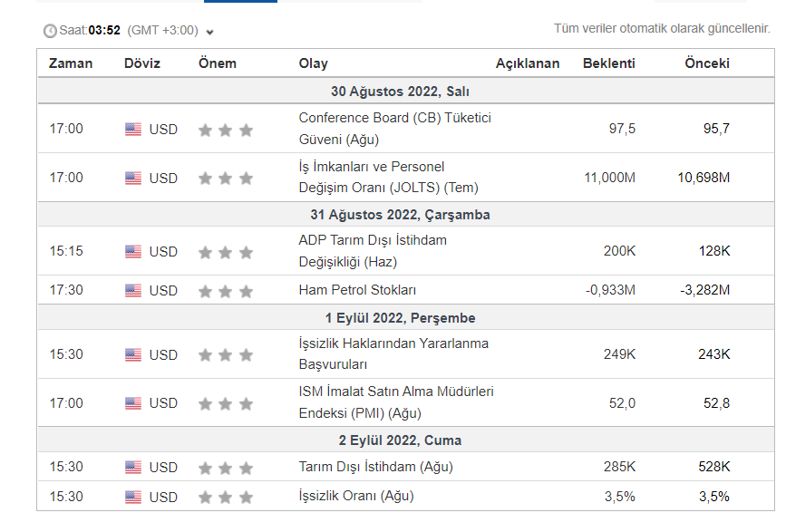Click the Önem column header

(x=218, y=63)
